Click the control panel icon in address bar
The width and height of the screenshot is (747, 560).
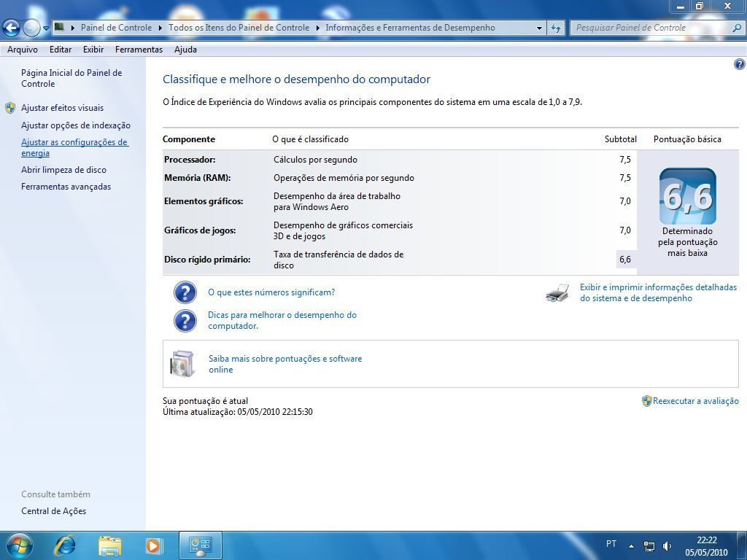tap(59, 27)
